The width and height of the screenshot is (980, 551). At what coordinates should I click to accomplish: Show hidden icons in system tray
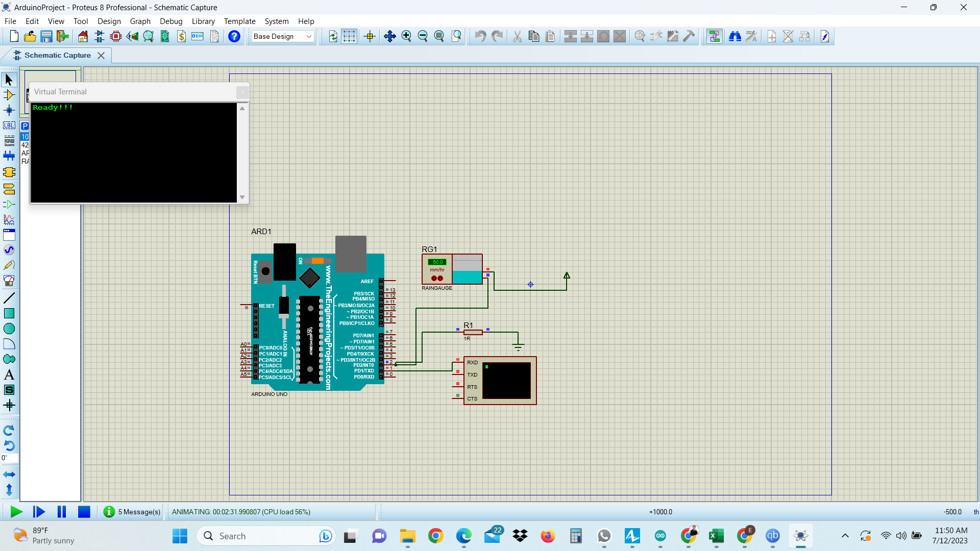[845, 536]
